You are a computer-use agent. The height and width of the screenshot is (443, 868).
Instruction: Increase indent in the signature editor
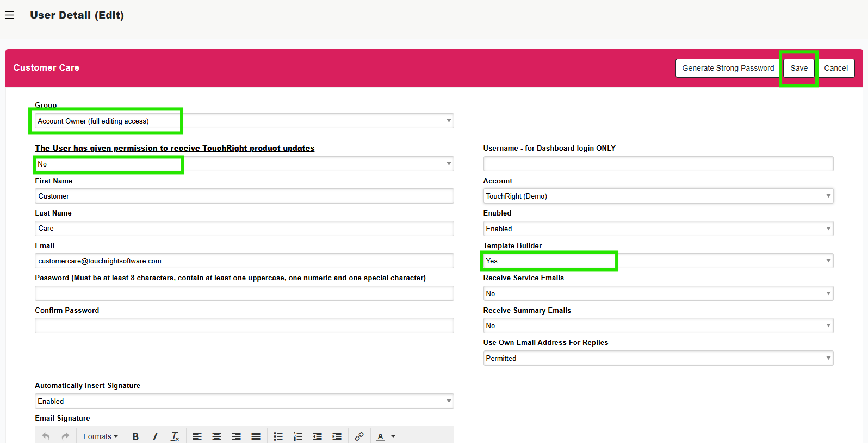(337, 436)
